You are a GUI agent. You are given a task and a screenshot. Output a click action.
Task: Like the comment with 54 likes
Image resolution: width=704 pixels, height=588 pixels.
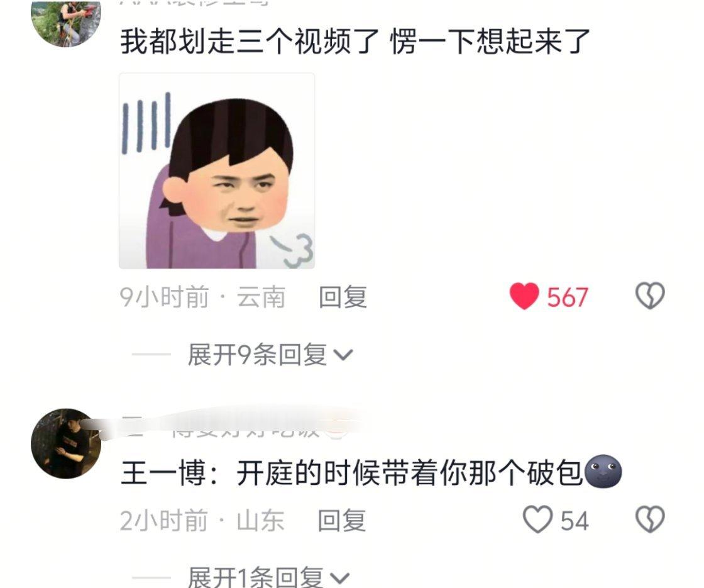537,519
